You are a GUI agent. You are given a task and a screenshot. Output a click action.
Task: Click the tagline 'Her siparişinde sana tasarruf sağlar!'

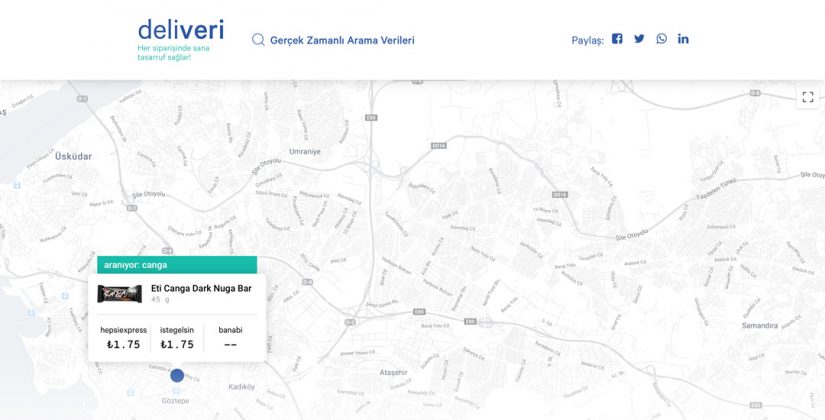point(174,53)
